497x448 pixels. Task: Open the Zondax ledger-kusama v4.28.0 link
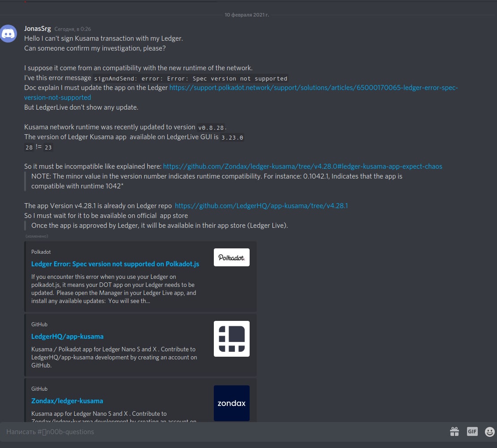tap(302, 166)
